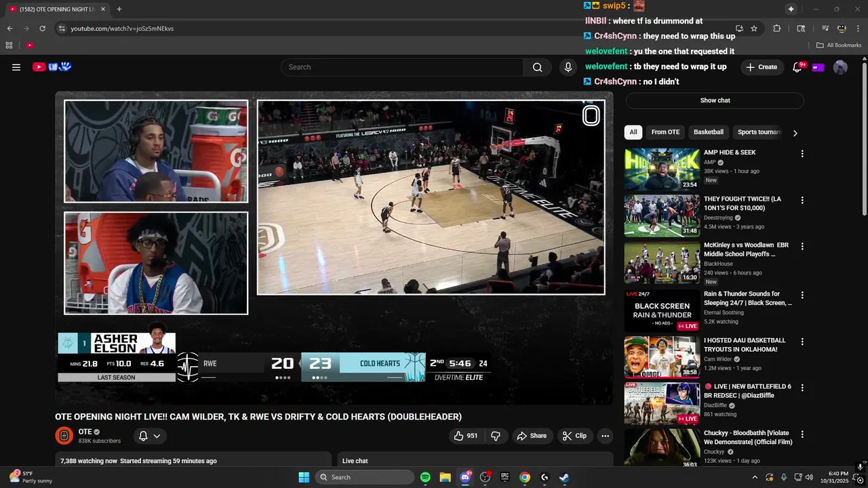Open Chrome media controls icon
Viewport: 868px width, 488px height.
click(825, 28)
